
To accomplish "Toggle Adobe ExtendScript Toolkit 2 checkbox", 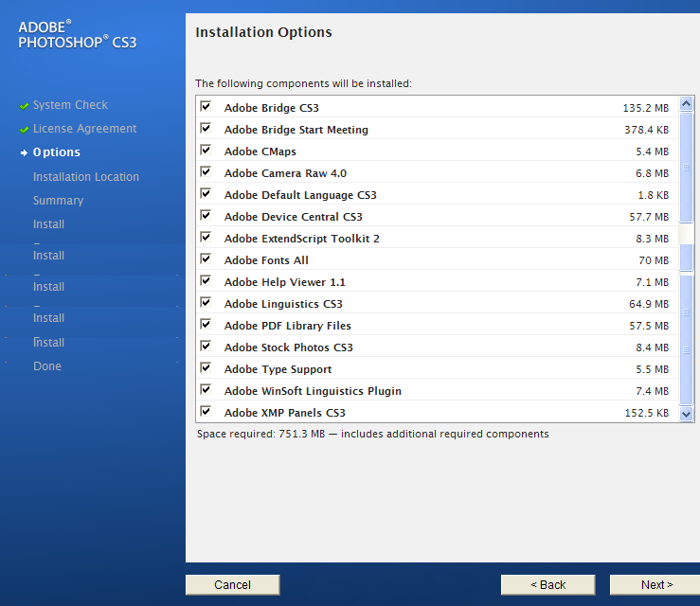I will [x=206, y=237].
